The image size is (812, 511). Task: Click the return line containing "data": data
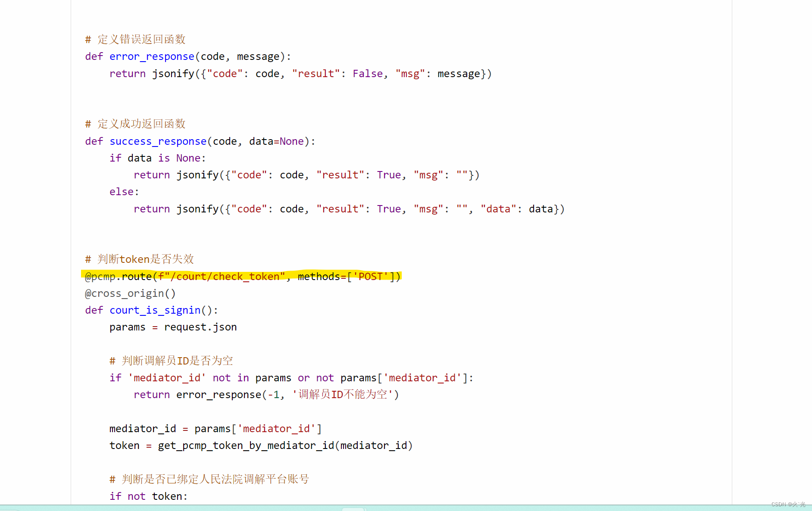349,209
